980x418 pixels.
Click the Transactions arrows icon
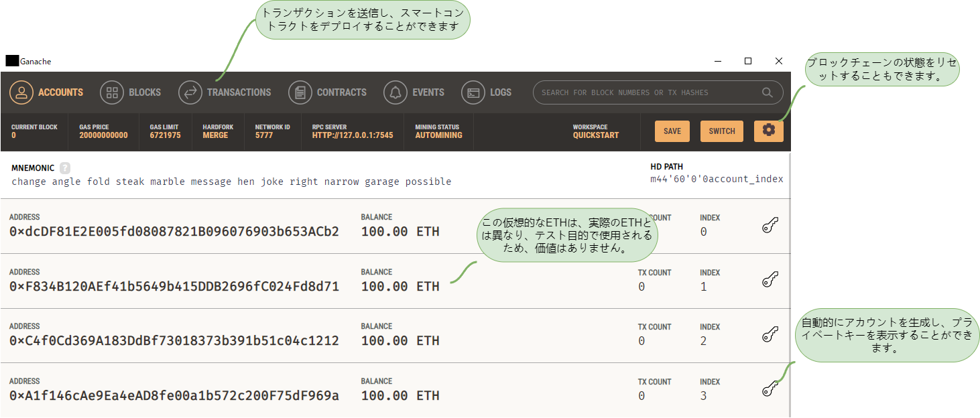pyautogui.click(x=190, y=92)
